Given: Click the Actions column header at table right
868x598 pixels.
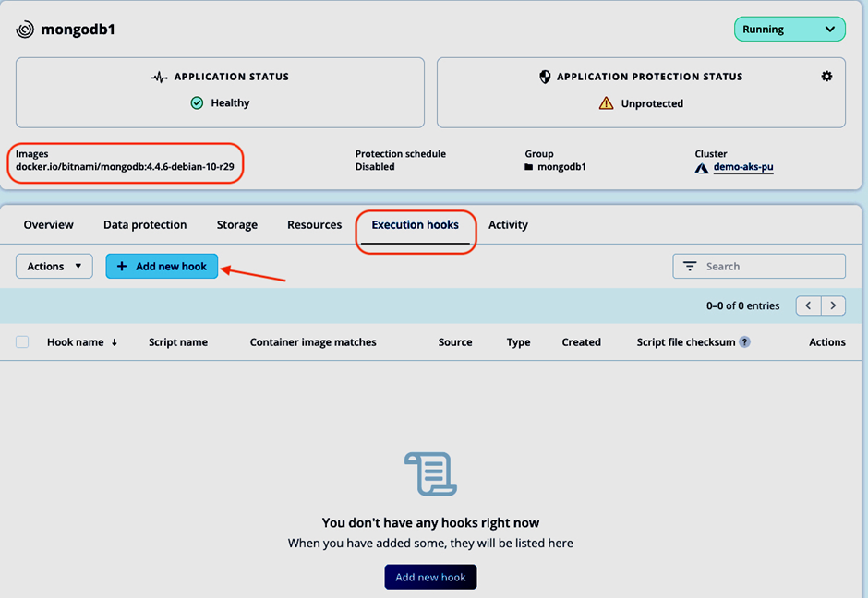Looking at the screenshot, I should coord(827,342).
